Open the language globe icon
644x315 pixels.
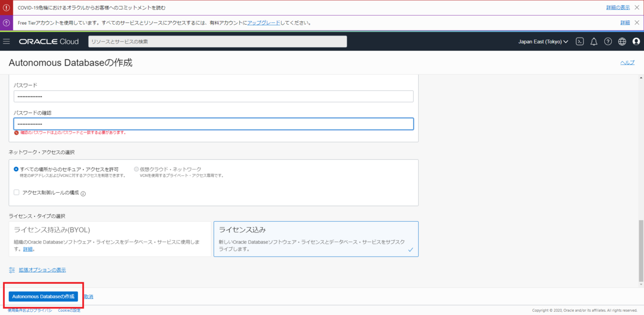pyautogui.click(x=622, y=41)
